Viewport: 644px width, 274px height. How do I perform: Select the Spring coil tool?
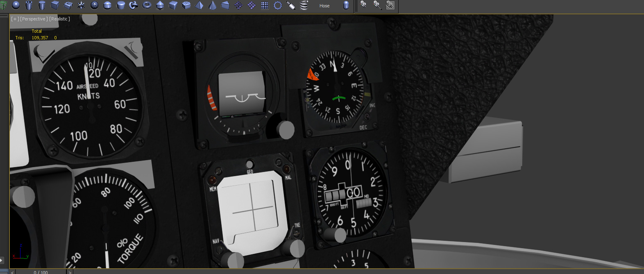[304, 5]
